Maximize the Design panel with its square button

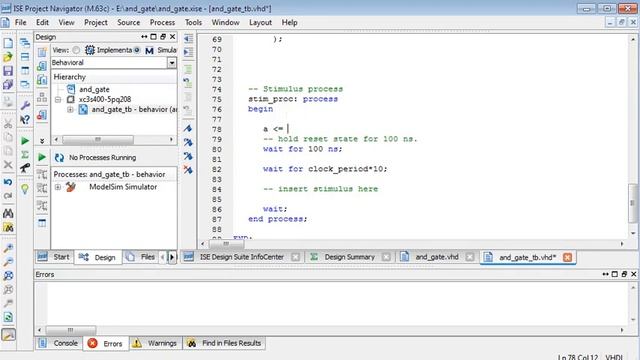(153, 37)
